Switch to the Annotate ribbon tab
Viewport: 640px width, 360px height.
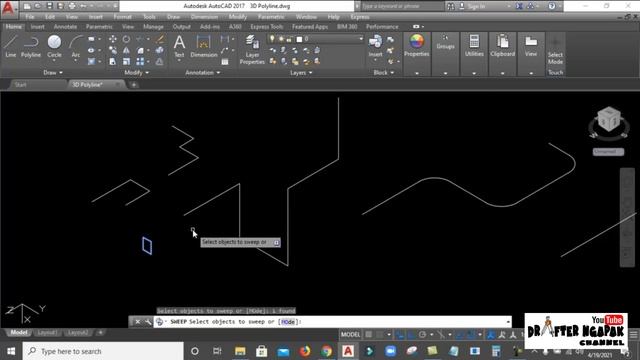pyautogui.click(x=65, y=27)
